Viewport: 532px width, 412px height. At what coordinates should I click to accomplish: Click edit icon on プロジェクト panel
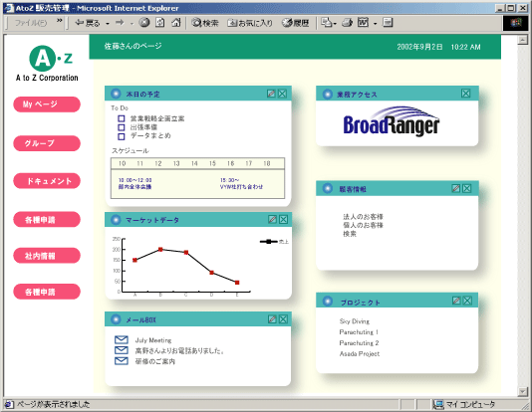(x=456, y=301)
